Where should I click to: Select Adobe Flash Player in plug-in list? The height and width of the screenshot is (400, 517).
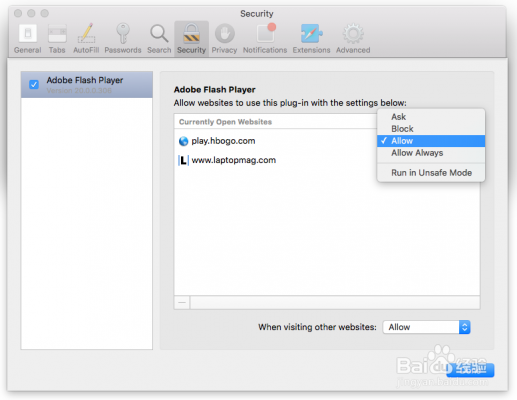pos(87,84)
